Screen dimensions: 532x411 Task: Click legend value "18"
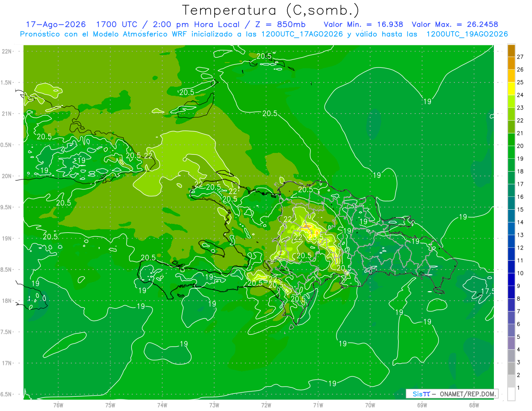[520, 172]
